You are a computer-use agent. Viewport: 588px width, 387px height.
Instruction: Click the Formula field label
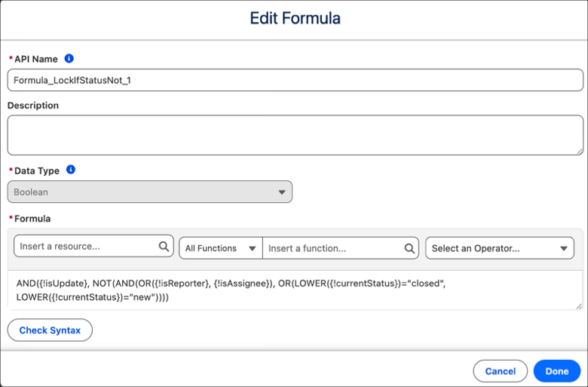(32, 219)
